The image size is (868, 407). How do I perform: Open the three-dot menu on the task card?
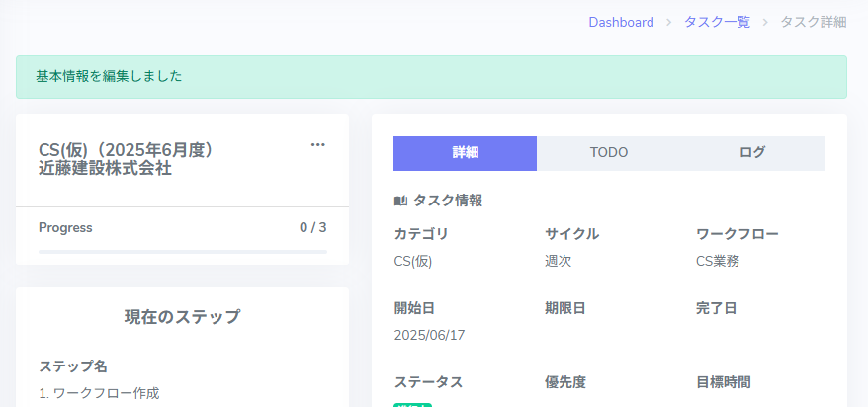[x=317, y=145]
